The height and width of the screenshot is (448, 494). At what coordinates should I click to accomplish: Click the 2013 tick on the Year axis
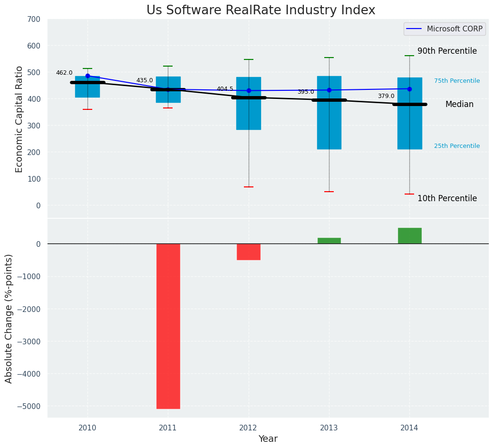tap(329, 428)
